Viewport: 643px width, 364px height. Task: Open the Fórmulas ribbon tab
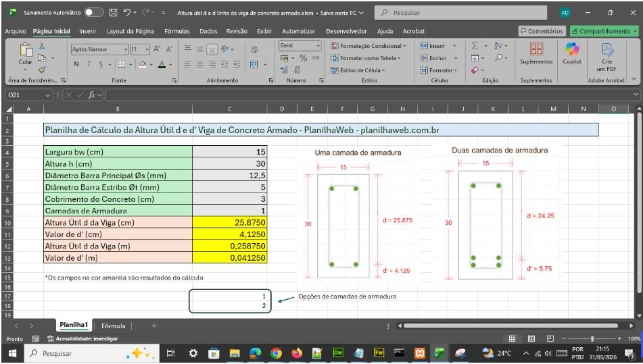click(x=176, y=31)
